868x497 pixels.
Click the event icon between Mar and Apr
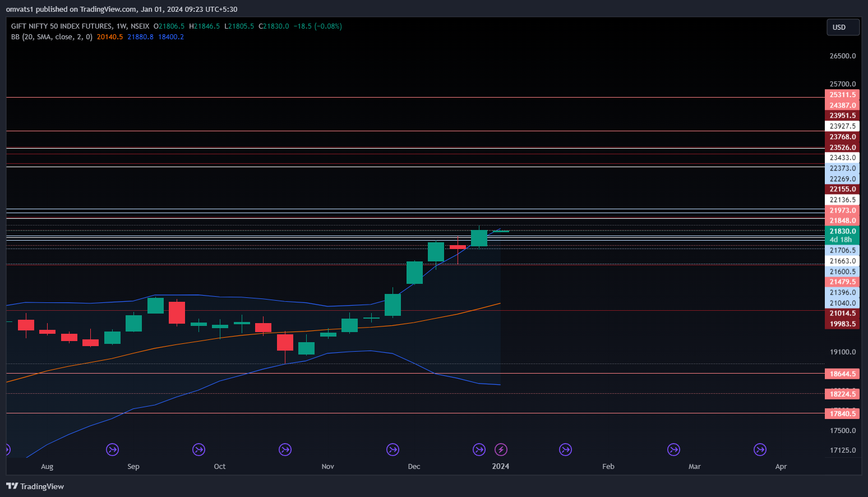(760, 449)
